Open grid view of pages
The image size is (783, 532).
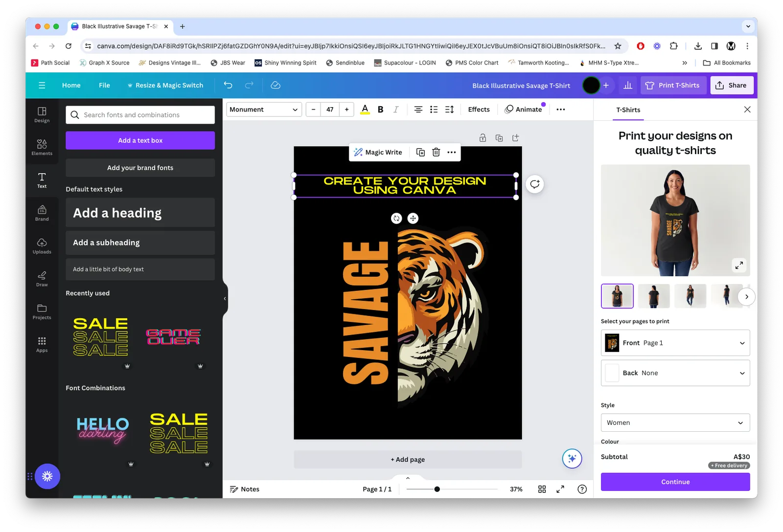pyautogui.click(x=542, y=489)
